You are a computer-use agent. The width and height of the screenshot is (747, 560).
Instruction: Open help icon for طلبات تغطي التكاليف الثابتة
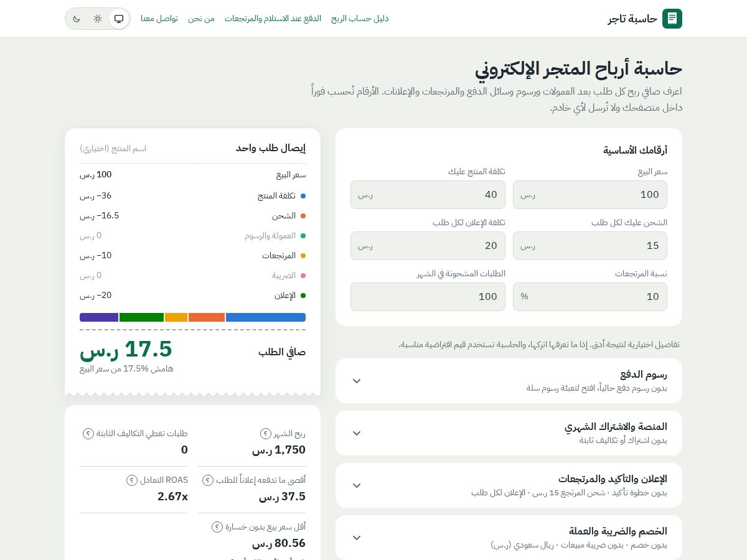pos(88,434)
